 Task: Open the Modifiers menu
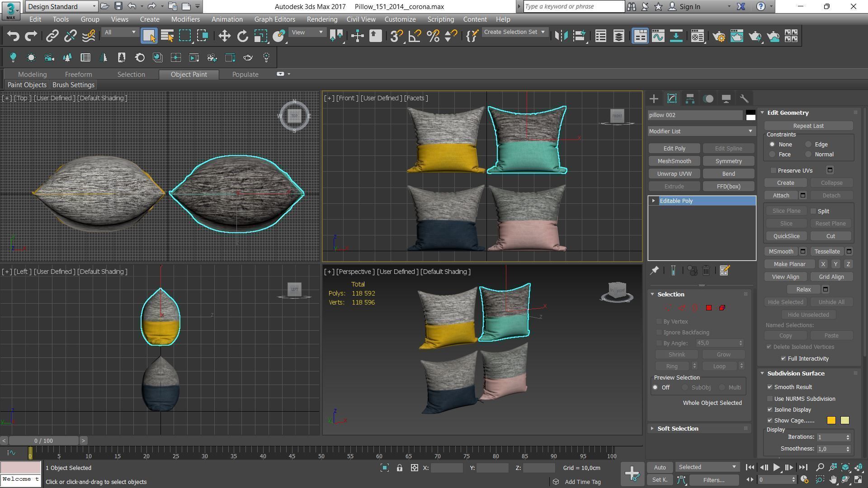coord(185,19)
